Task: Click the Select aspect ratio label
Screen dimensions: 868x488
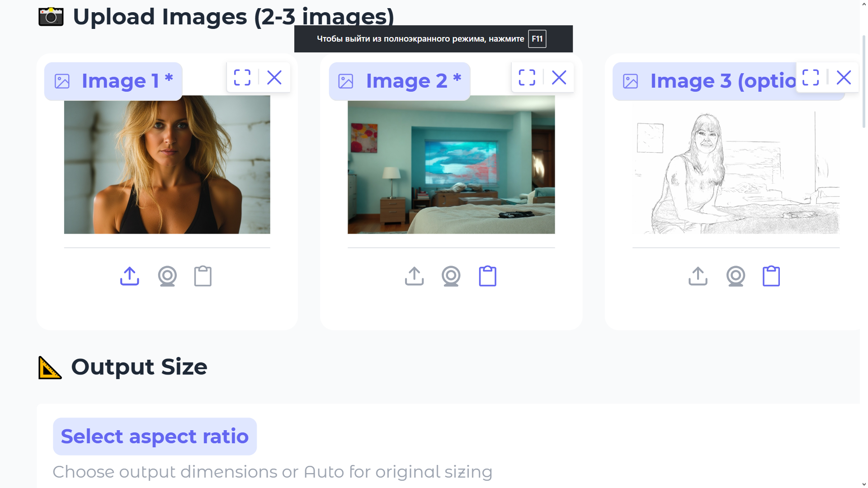Action: [x=155, y=436]
